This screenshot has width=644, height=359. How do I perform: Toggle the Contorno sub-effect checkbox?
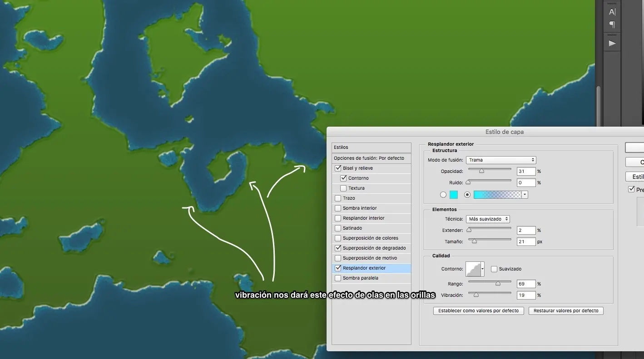tap(343, 178)
